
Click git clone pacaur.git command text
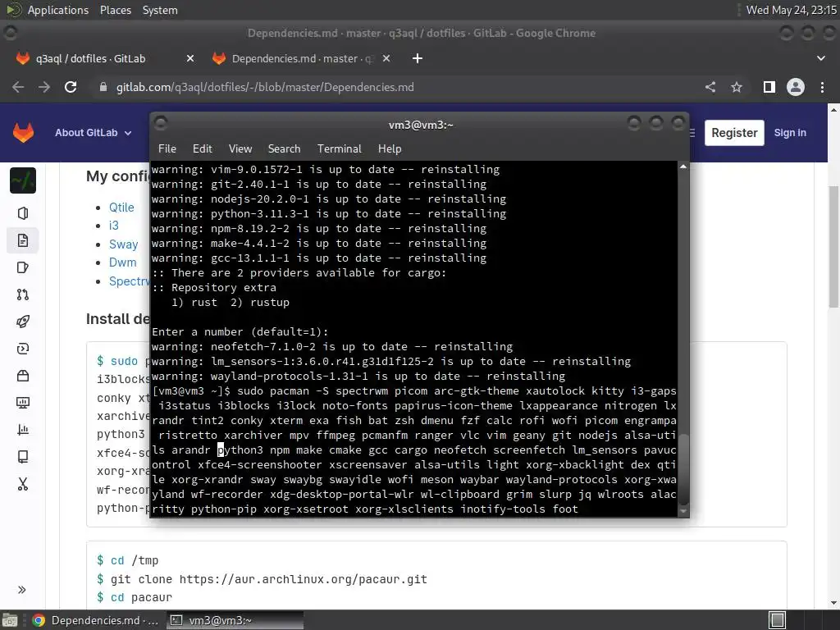tap(269, 579)
